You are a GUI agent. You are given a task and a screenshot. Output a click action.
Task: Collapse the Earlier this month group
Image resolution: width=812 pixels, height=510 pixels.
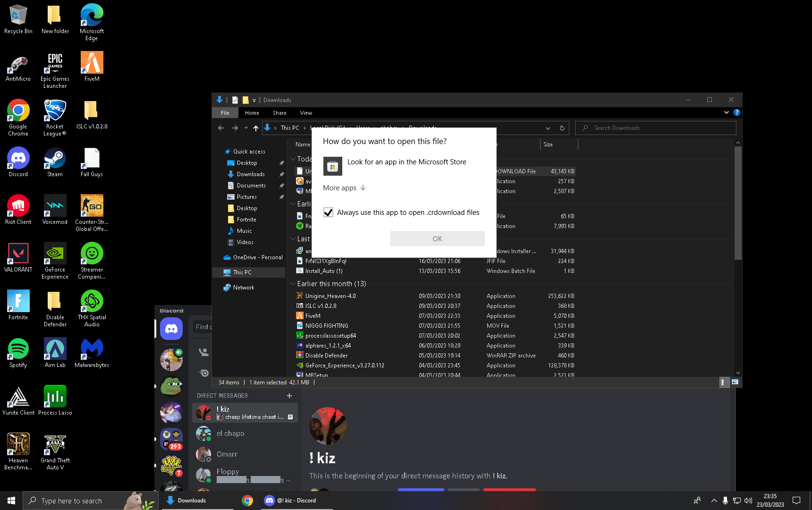pos(293,284)
